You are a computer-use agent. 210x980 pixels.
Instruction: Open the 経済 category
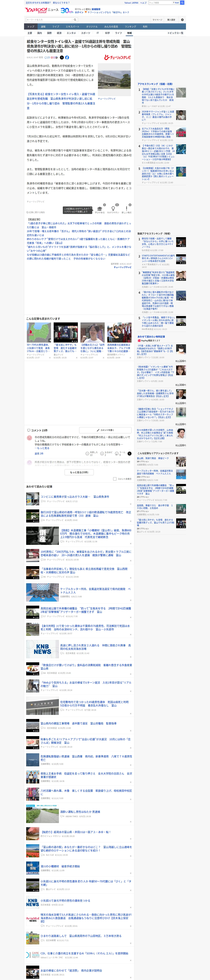pyautogui.click(x=59, y=33)
